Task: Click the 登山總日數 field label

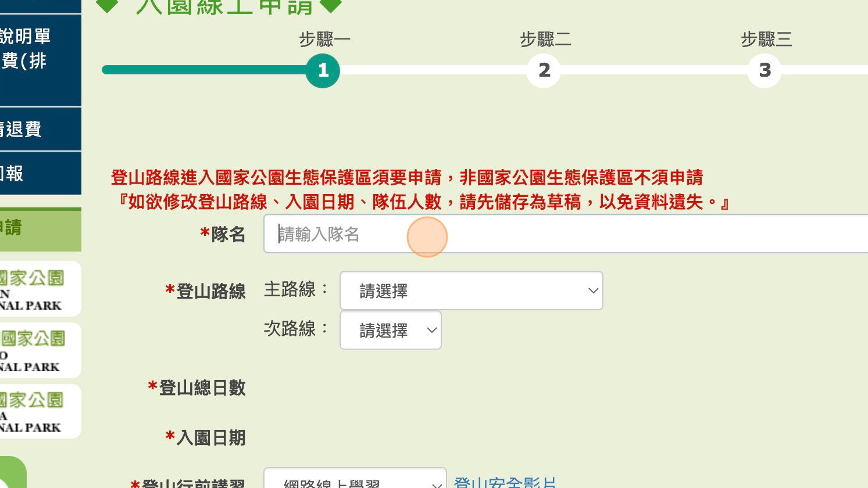Action: point(197,387)
